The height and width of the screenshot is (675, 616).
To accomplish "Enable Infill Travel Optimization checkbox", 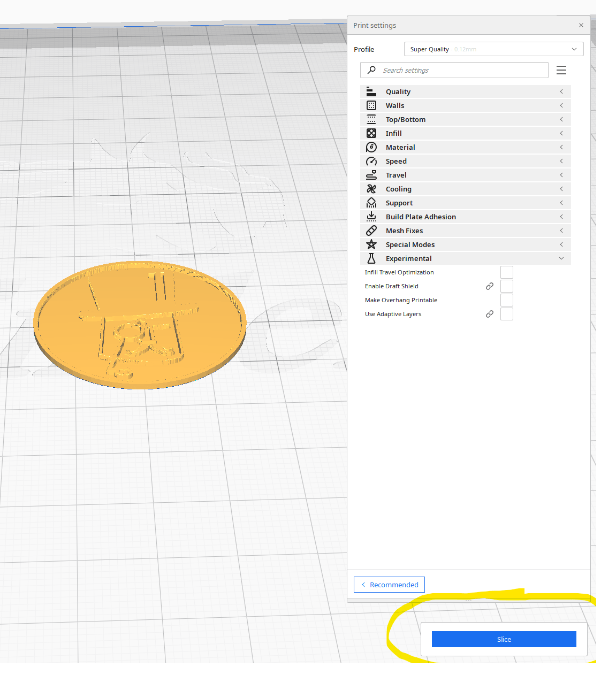I will point(506,272).
